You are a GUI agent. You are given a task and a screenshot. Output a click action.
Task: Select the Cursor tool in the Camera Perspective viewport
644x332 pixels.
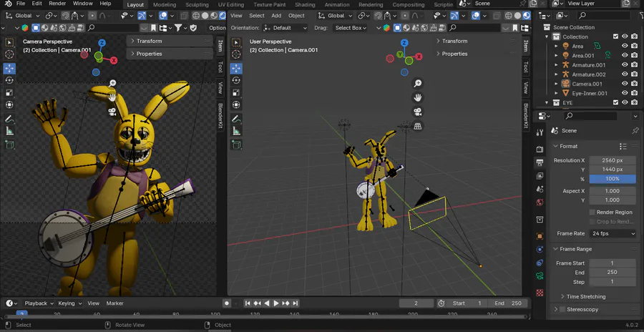point(9,54)
